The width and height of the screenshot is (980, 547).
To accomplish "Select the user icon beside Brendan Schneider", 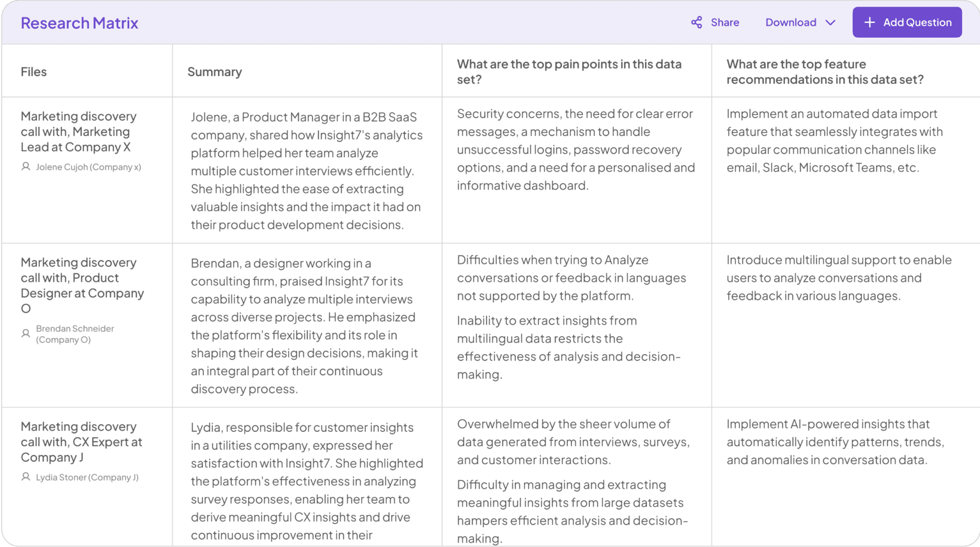I will click(26, 333).
